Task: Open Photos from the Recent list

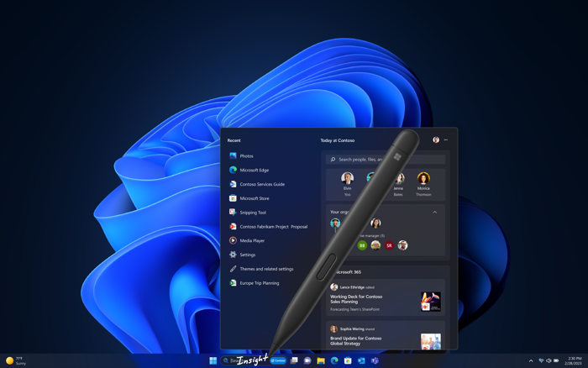Action: click(241, 155)
